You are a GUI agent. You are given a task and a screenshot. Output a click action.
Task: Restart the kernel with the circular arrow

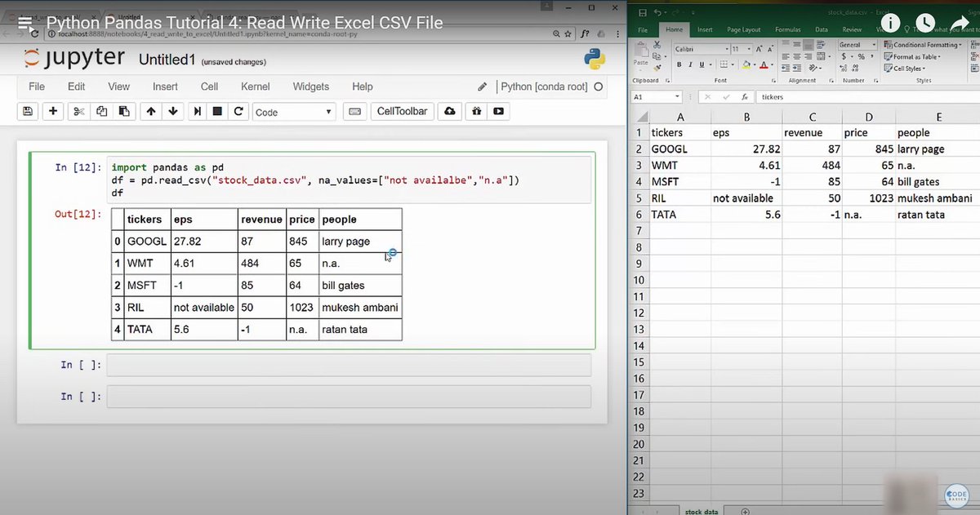238,112
